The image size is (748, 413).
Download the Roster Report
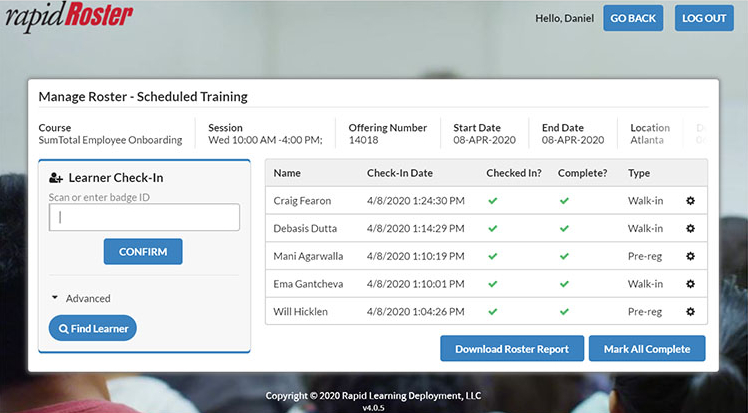(x=511, y=349)
